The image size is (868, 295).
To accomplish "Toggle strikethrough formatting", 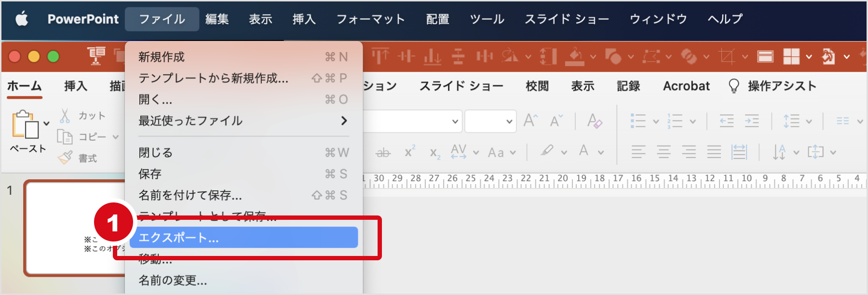I will pyautogui.click(x=383, y=153).
